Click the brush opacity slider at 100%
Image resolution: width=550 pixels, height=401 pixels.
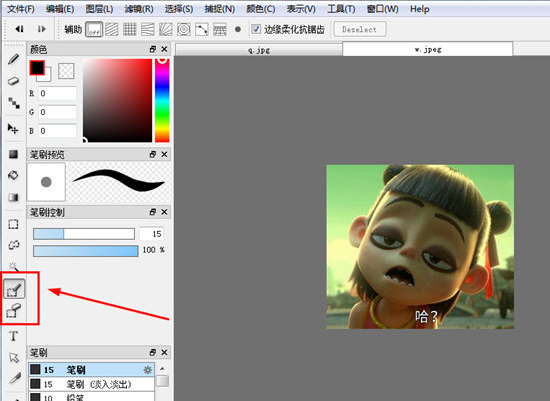86,251
